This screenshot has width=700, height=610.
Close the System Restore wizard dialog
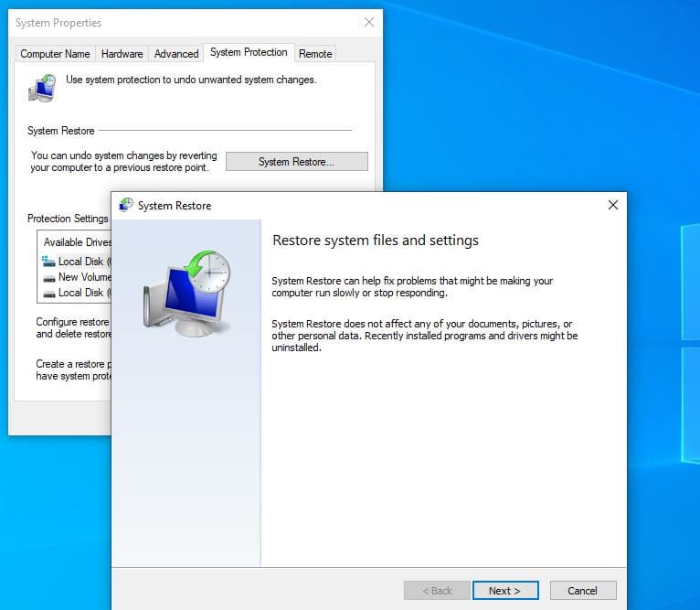(x=613, y=206)
